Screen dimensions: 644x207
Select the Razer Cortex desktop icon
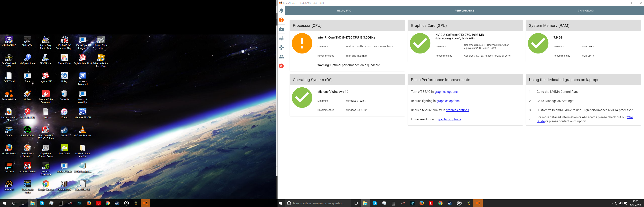[x=27, y=131]
